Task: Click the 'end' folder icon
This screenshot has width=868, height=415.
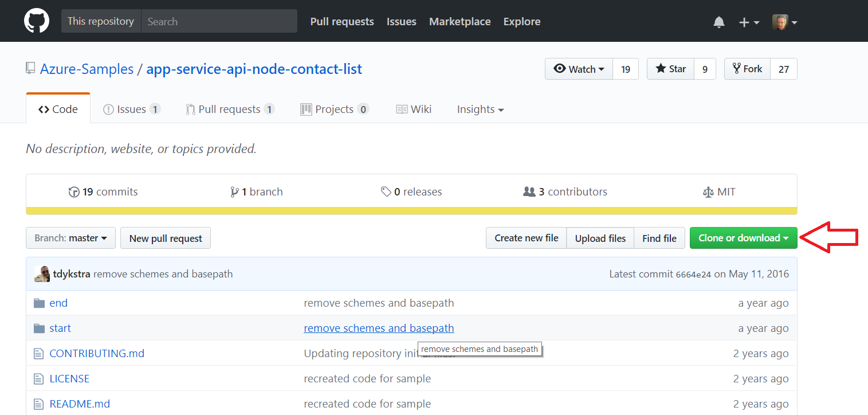Action: 39,303
